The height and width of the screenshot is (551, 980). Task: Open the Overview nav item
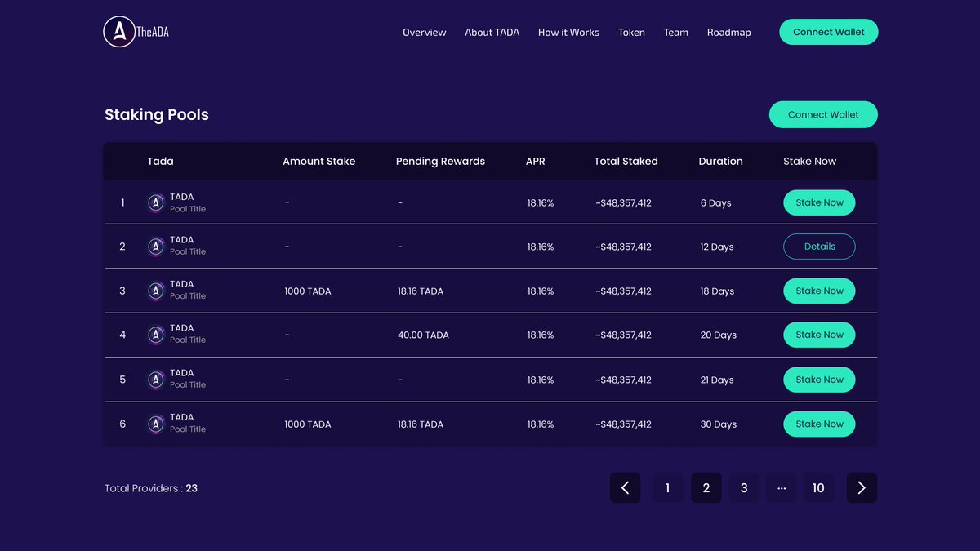[425, 33]
